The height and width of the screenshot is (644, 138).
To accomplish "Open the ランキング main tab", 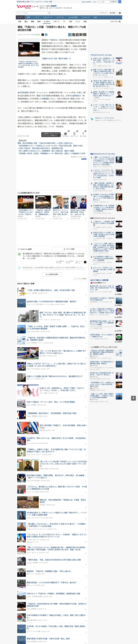I will click(86, 17).
